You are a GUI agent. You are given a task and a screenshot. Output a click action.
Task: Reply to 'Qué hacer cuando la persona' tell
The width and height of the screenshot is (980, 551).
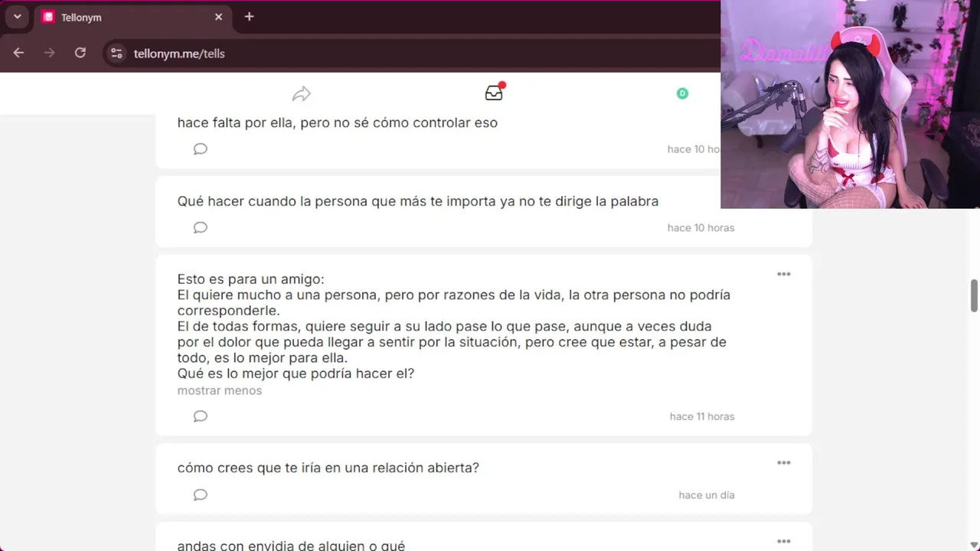[201, 227]
